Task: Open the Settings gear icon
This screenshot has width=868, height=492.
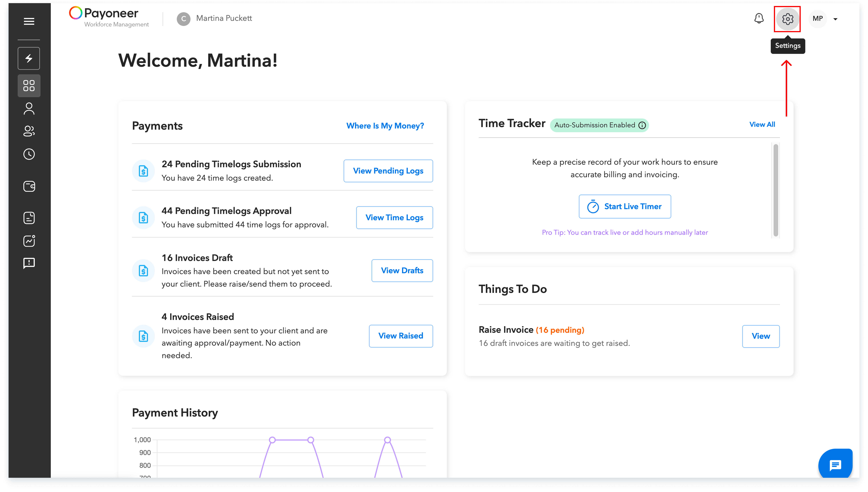Action: coord(788,19)
